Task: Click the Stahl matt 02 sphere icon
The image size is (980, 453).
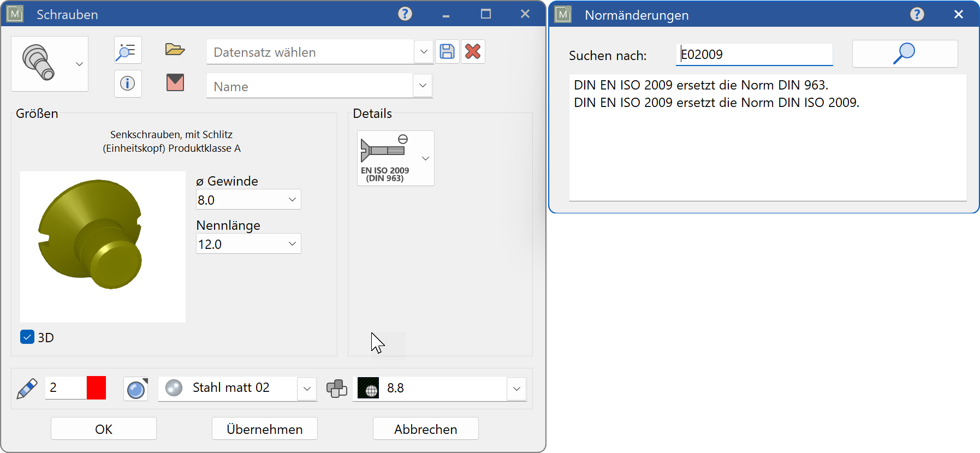Action: click(x=174, y=388)
